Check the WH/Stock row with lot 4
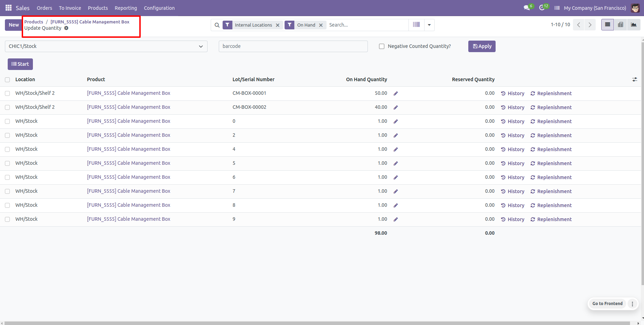The width and height of the screenshot is (644, 325). [x=7, y=149]
